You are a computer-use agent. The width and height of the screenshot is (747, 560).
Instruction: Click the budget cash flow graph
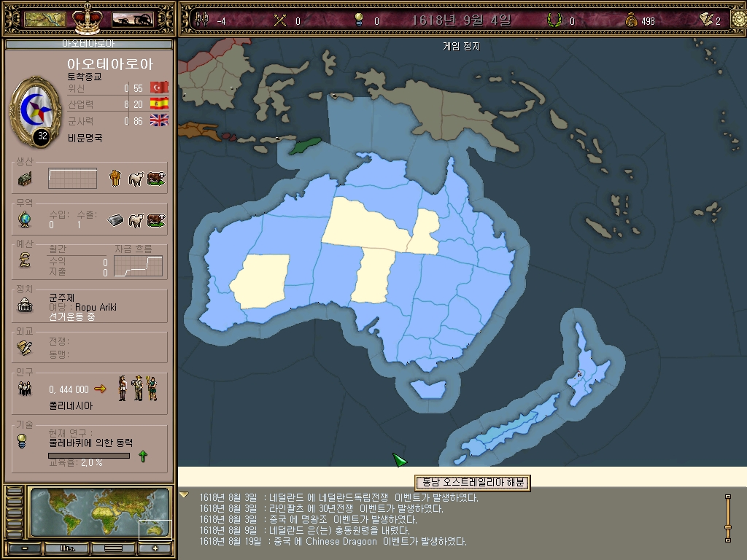[x=138, y=265]
